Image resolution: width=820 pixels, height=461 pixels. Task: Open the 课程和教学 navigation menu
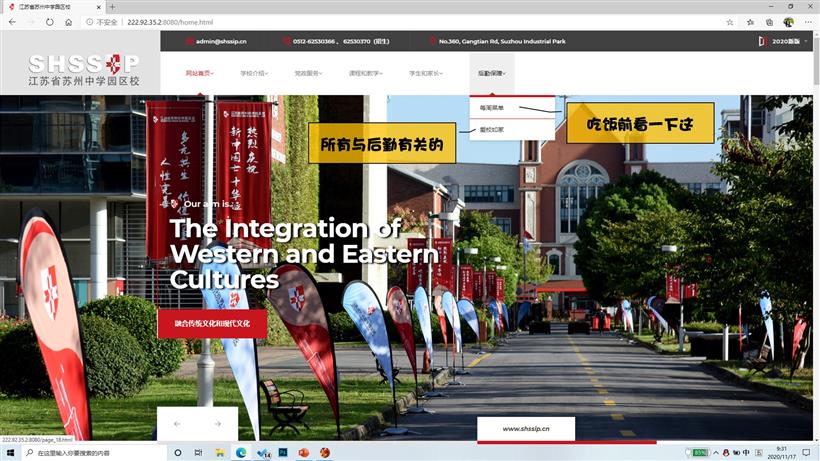click(366, 73)
